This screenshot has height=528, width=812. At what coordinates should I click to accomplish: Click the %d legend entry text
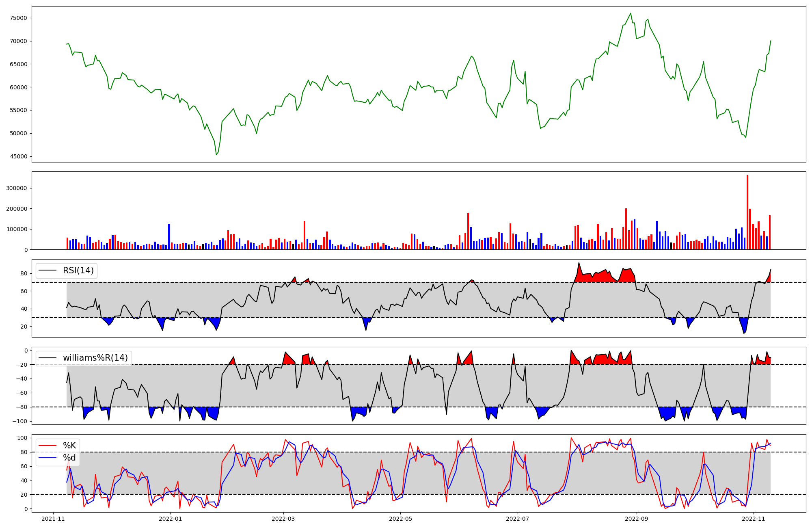point(69,458)
